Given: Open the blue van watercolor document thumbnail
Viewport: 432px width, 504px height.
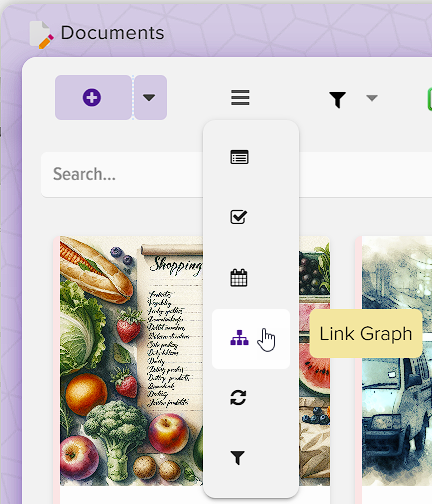Looking at the screenshot, I should [397, 361].
